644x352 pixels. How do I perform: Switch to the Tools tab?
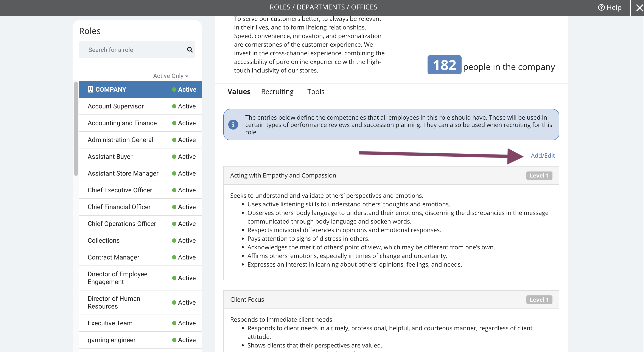pyautogui.click(x=316, y=91)
